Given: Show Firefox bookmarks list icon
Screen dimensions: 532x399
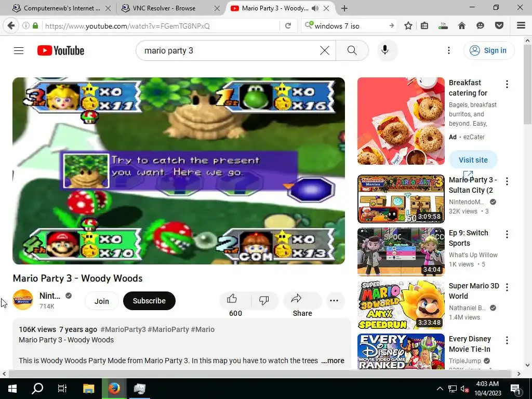Looking at the screenshot, I should click(424, 26).
